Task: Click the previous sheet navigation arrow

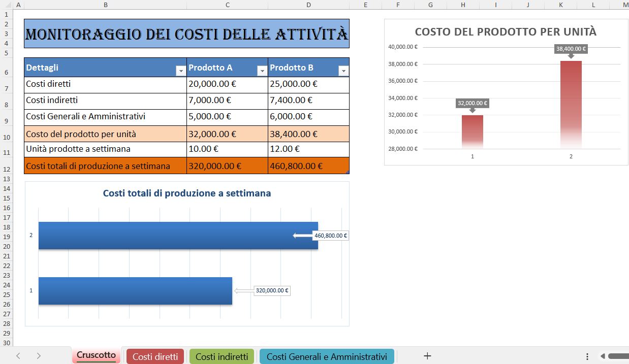Action: tap(19, 356)
